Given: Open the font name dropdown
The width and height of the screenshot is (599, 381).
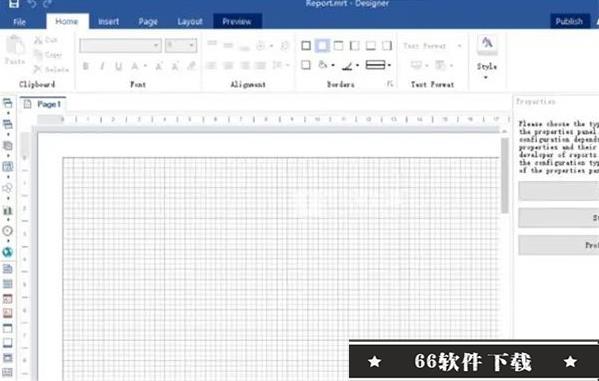Looking at the screenshot, I should [x=120, y=45].
